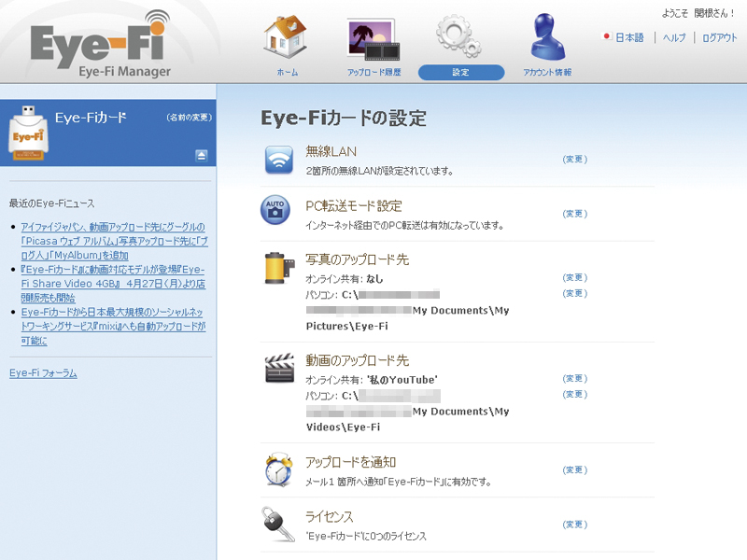Click Videos\Eye-Fi path text

(343, 427)
